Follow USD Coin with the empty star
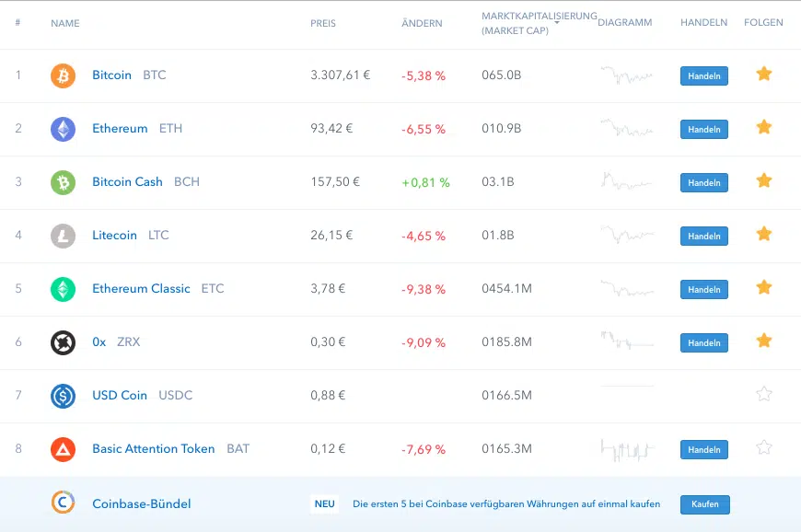This screenshot has height=532, width=801. 763,394
